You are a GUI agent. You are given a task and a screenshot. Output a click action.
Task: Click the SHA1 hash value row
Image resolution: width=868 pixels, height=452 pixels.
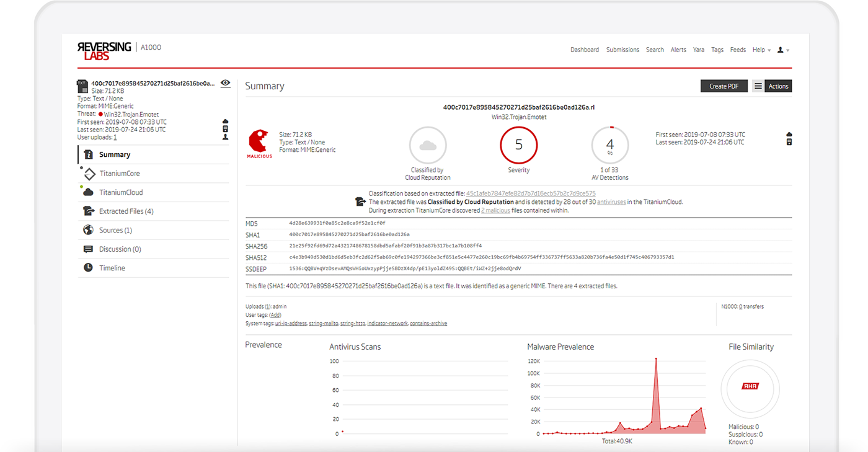tap(518, 235)
